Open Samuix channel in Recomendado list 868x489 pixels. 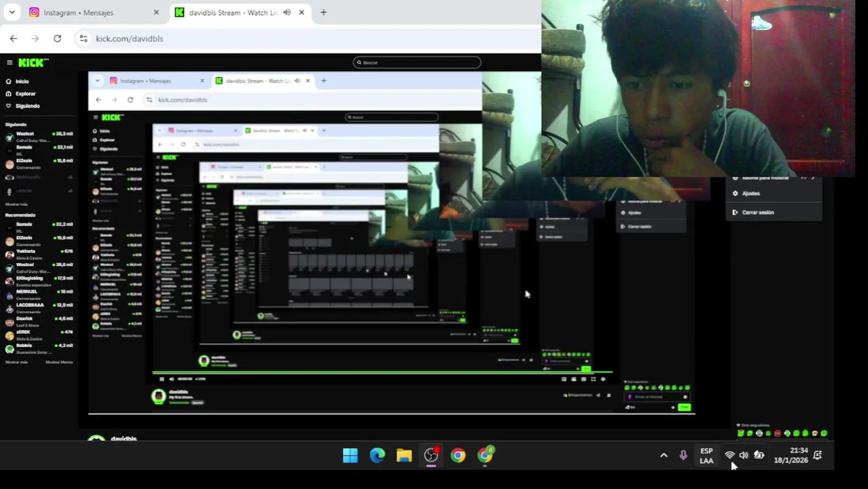click(x=39, y=227)
